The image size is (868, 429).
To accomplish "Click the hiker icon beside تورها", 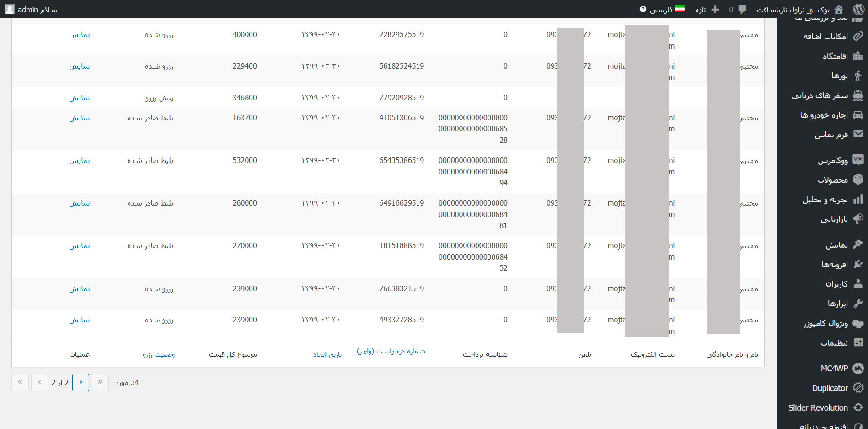I will point(858,76).
